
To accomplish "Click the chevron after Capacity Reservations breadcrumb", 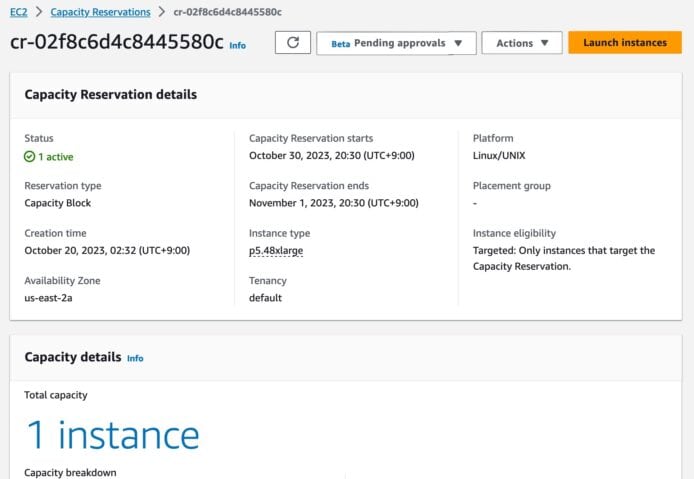I will [162, 12].
